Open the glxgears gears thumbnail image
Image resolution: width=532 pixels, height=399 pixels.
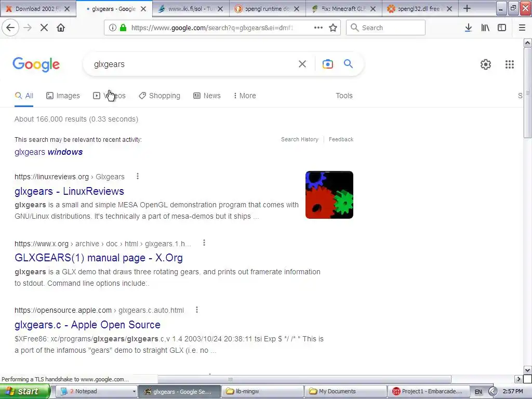click(329, 195)
